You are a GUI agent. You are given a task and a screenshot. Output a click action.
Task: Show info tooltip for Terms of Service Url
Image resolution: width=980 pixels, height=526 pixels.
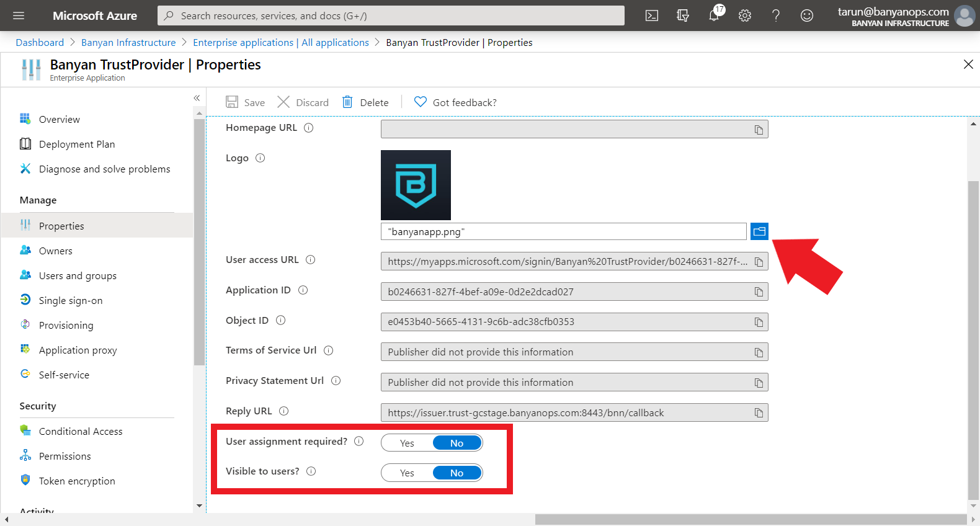329,350
